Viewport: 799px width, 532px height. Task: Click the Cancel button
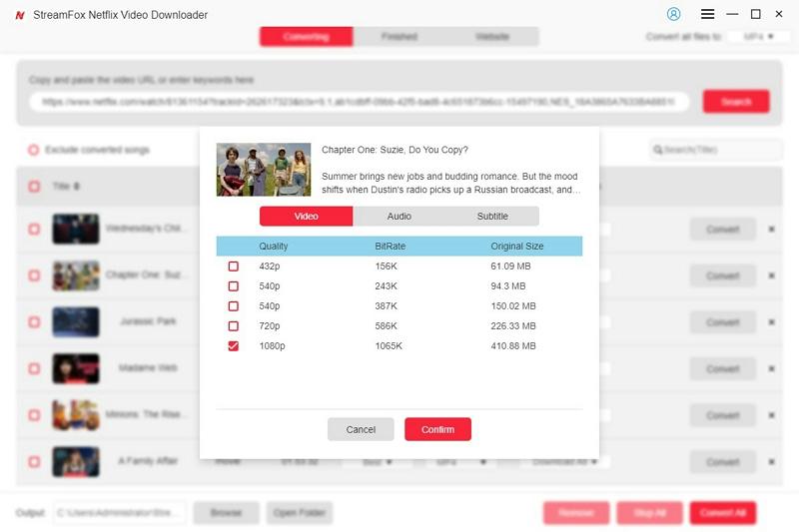(x=361, y=429)
